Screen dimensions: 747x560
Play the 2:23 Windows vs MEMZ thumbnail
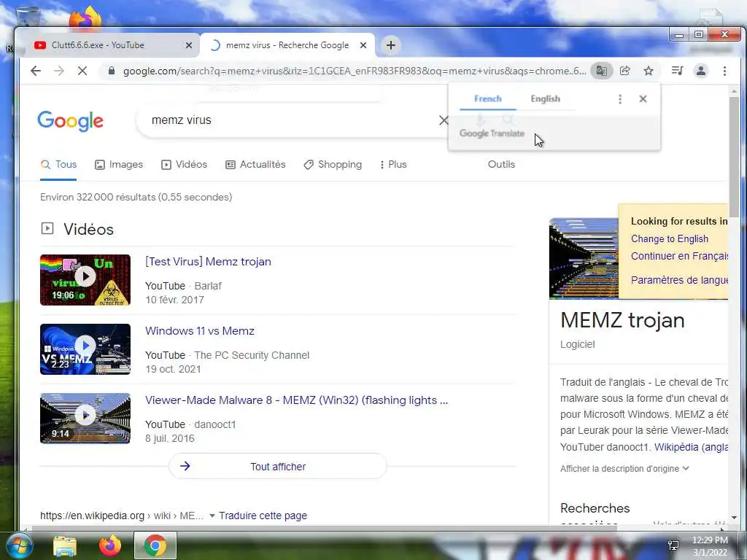pos(85,349)
